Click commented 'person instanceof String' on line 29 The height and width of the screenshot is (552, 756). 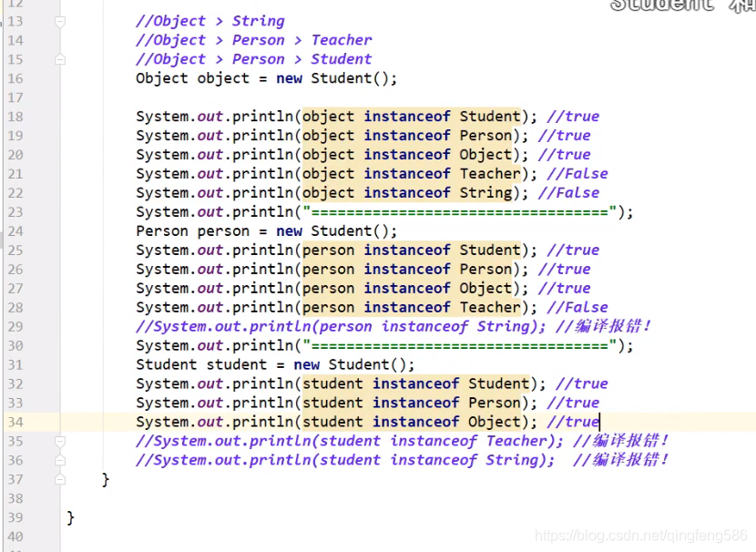point(424,326)
